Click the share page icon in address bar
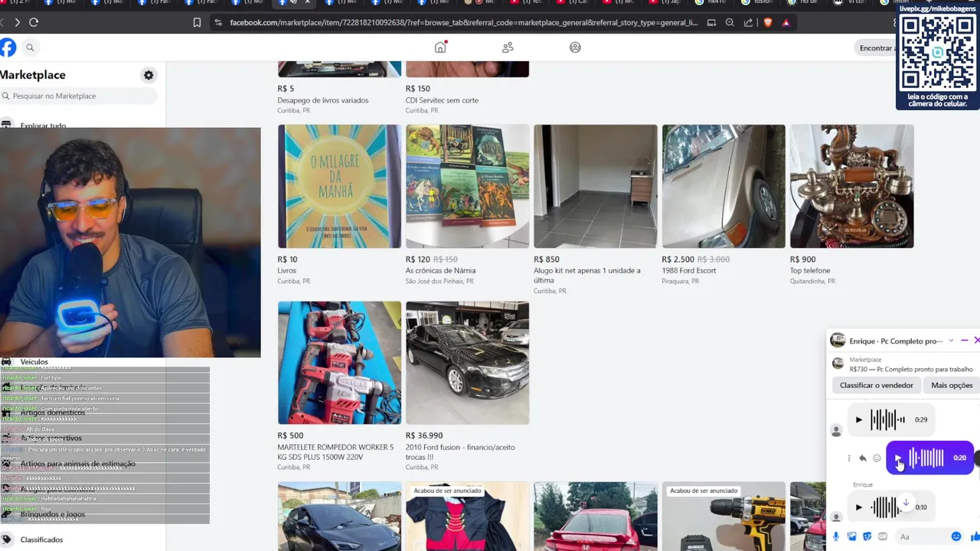980x551 pixels. (x=748, y=23)
